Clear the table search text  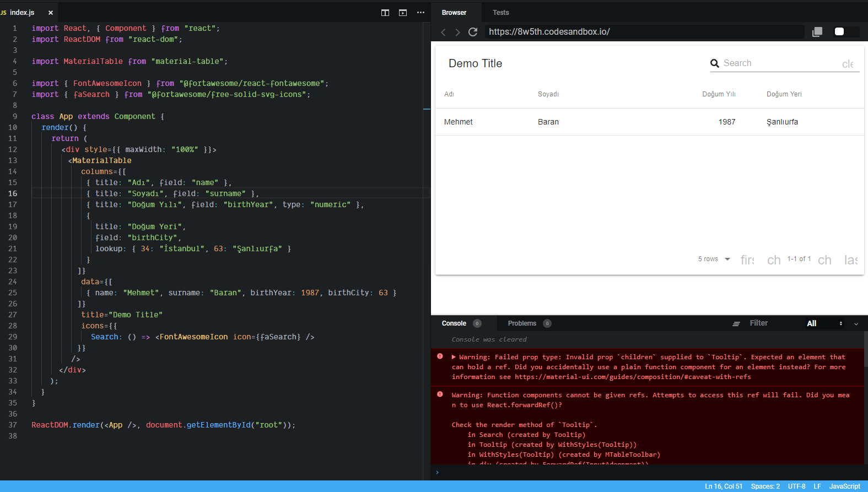tap(848, 64)
